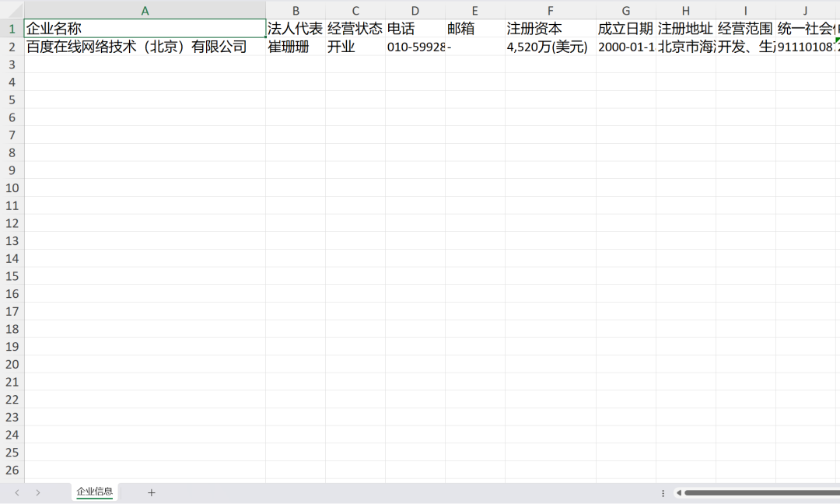Select column B header

296,11
